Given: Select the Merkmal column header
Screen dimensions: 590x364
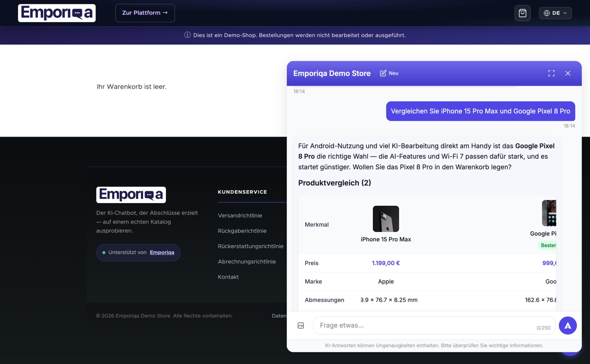Looking at the screenshot, I should click(x=317, y=225).
